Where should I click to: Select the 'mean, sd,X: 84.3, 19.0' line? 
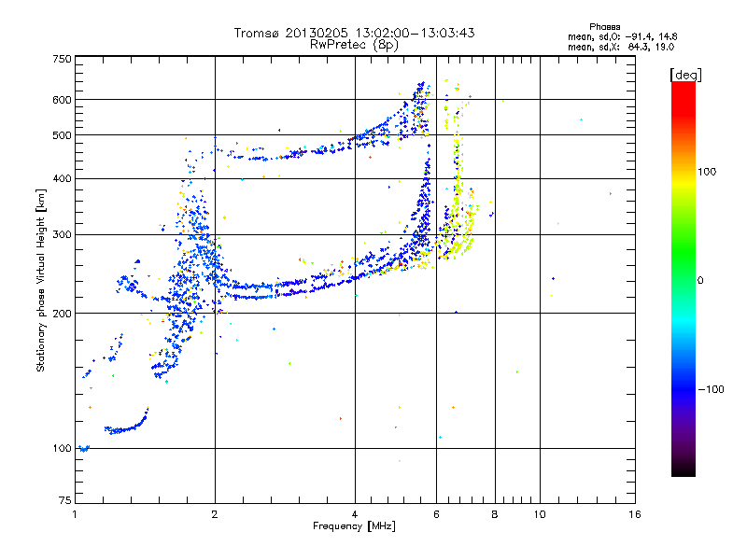(x=621, y=47)
